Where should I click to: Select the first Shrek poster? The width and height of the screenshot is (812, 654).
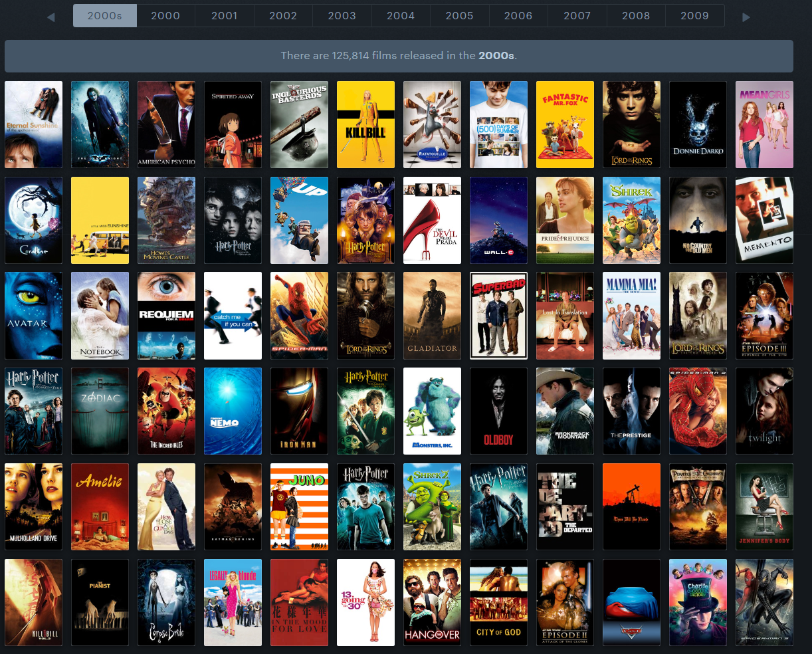tap(631, 220)
